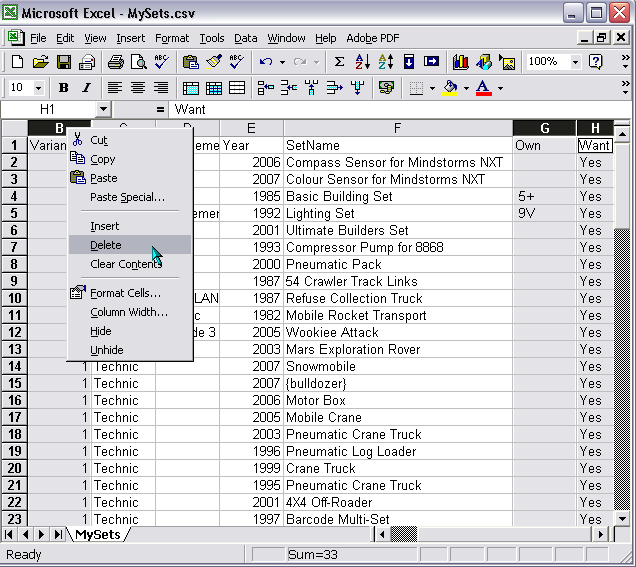
Task: Open the Office Assistant help icon
Action: pyautogui.click(x=595, y=62)
